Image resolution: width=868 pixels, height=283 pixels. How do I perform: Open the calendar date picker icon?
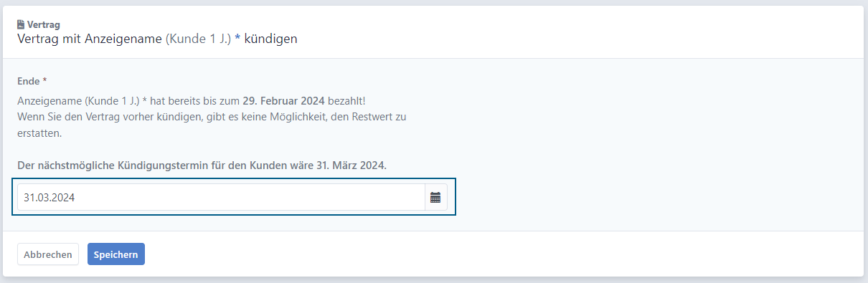435,198
